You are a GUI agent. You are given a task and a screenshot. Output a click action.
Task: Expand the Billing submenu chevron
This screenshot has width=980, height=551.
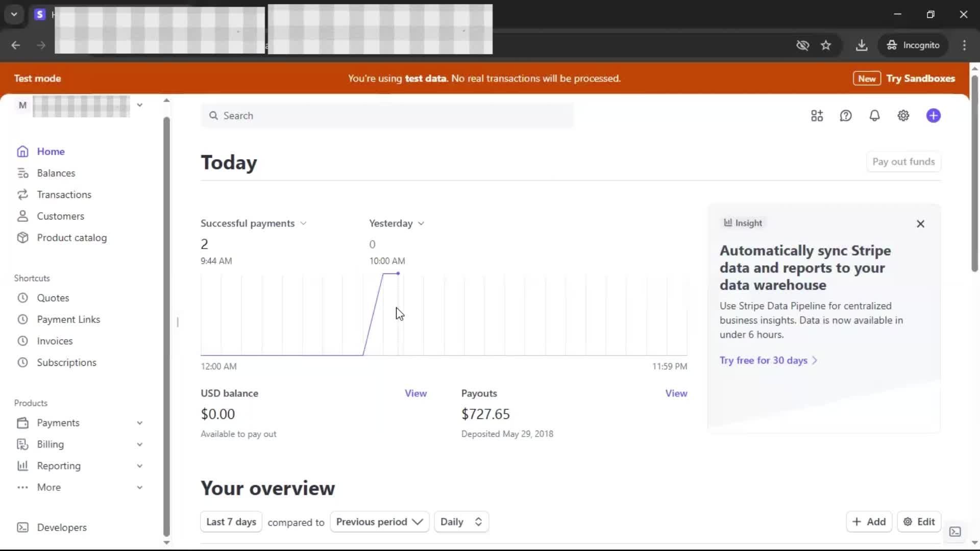coord(139,444)
